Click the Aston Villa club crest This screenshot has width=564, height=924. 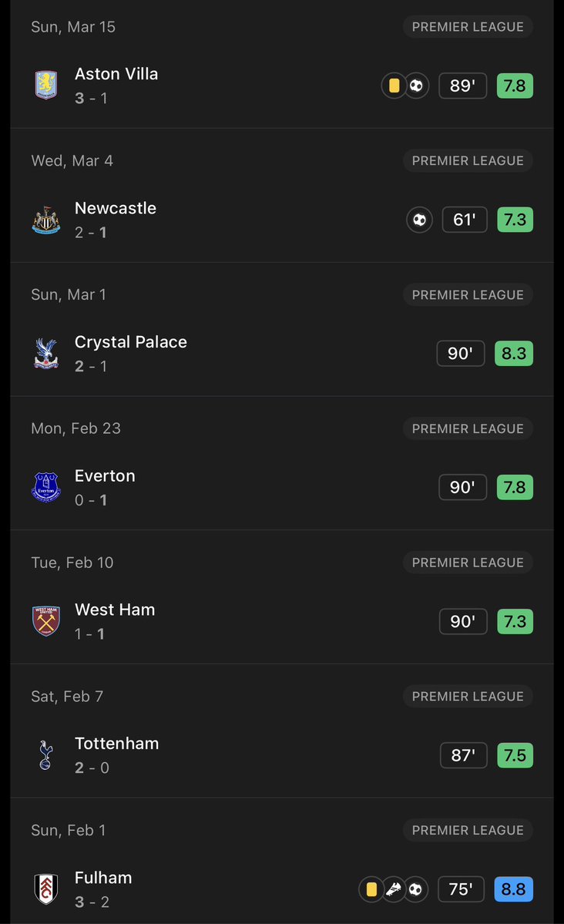click(46, 86)
